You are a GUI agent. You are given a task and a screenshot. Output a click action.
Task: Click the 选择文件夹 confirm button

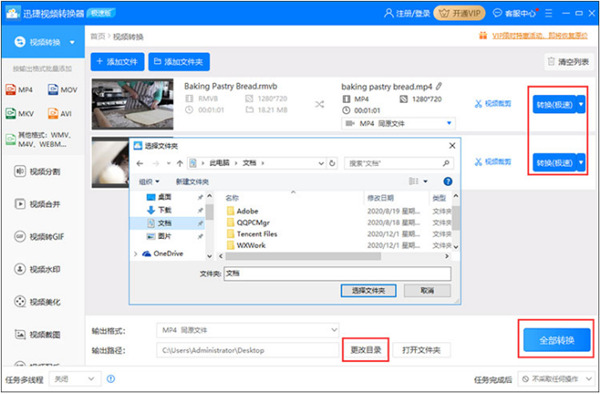tap(368, 291)
